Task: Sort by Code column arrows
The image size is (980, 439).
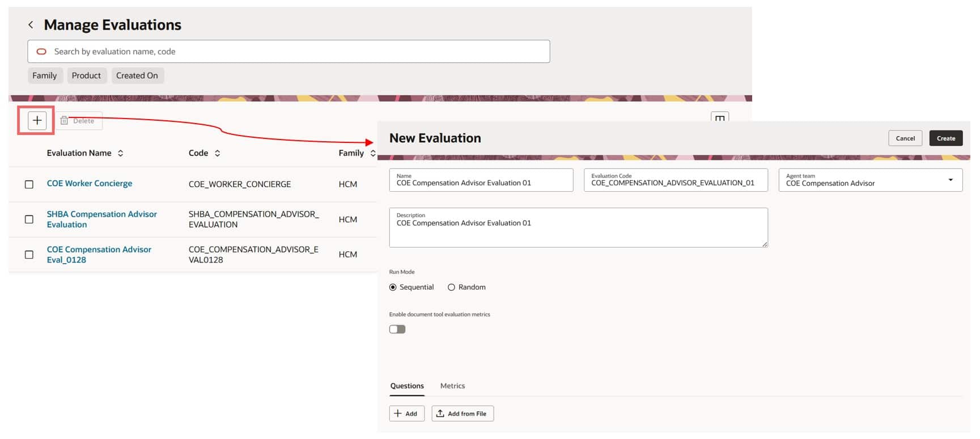Action: 217,153
